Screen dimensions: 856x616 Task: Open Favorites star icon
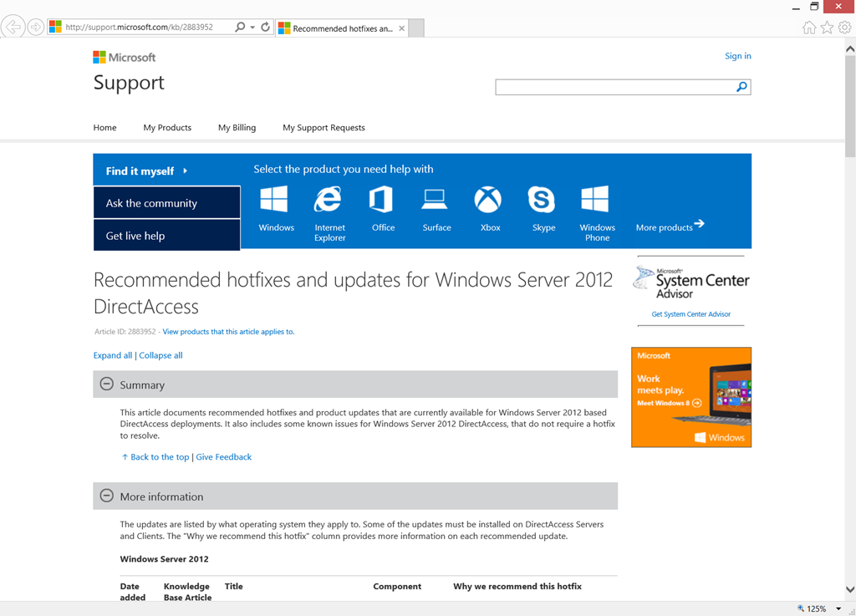click(x=827, y=28)
